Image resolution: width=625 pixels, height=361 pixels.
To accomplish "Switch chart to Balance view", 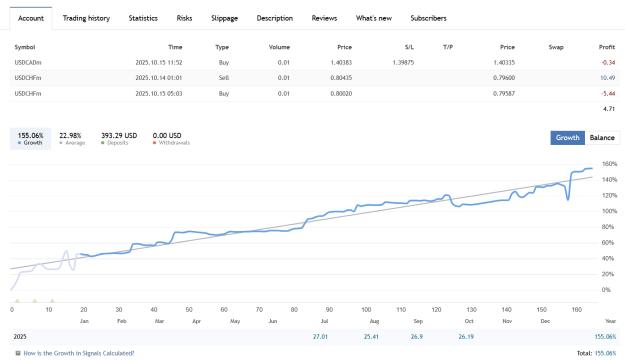I will tap(602, 138).
